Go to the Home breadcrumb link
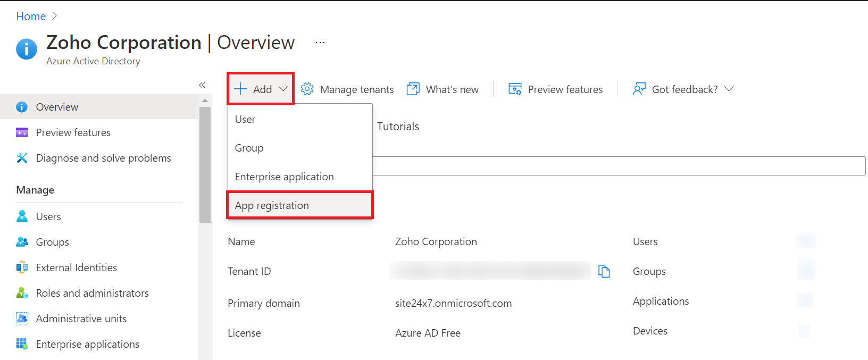Viewport: 868px width, 360px height. [31, 16]
